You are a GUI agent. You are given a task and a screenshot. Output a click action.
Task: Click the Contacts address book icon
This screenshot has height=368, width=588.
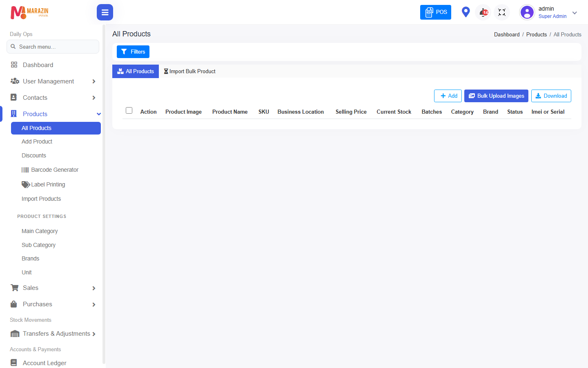click(x=14, y=97)
